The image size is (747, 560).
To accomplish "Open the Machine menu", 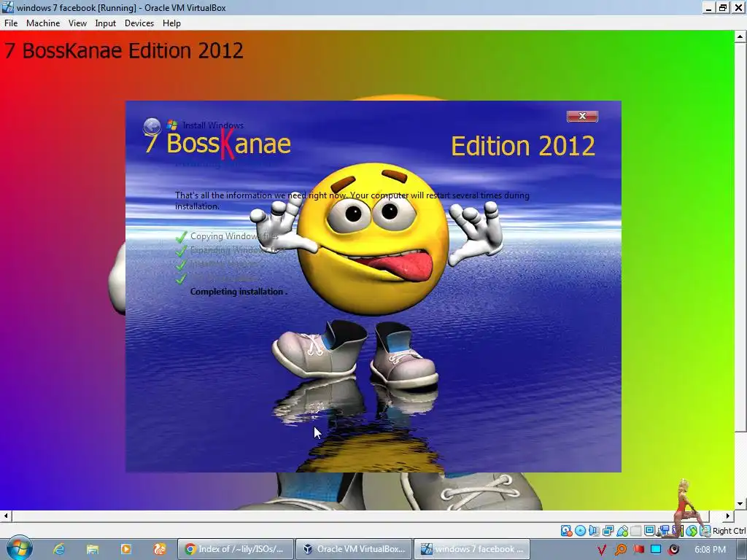I will point(43,23).
